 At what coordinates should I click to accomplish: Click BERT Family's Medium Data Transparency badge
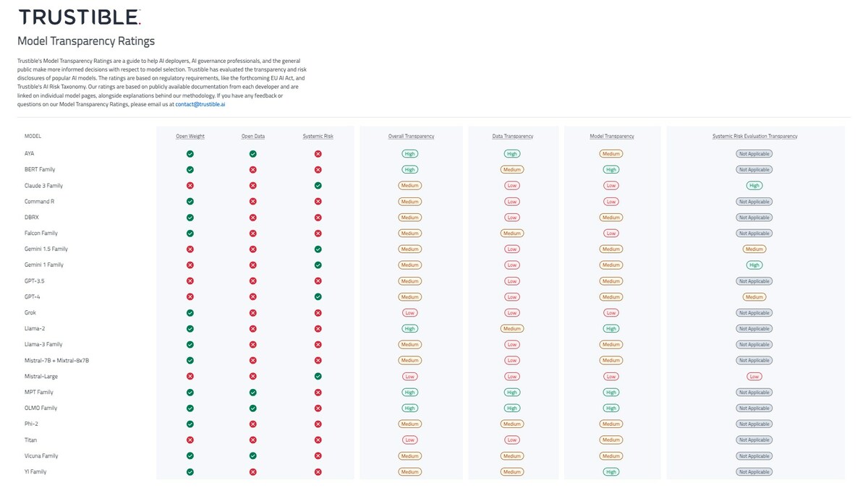[512, 170]
